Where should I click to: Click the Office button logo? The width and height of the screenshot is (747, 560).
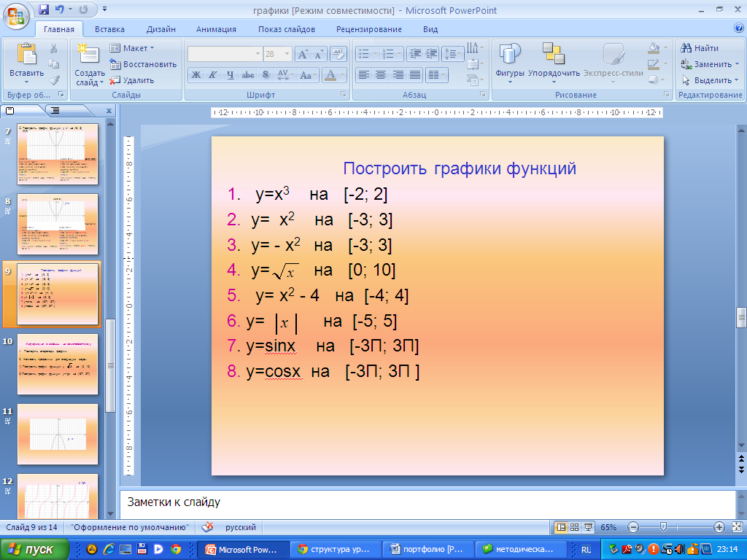pos(17,15)
